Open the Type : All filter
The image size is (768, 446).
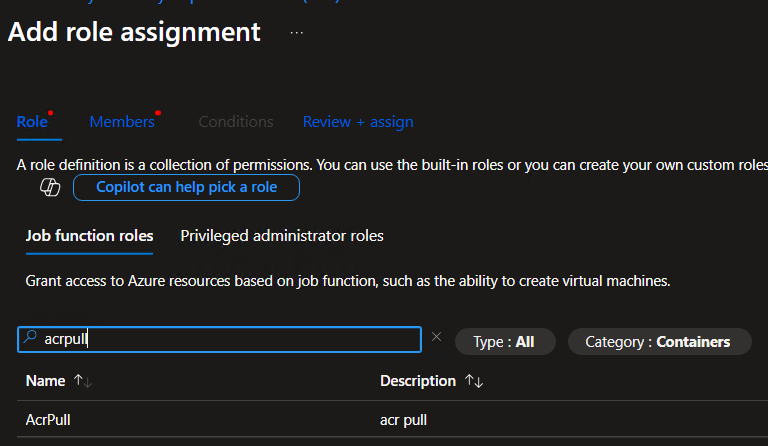pos(505,342)
